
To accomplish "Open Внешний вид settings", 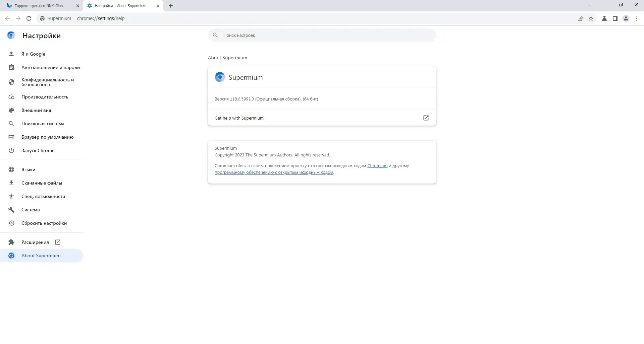I will pyautogui.click(x=42, y=110).
